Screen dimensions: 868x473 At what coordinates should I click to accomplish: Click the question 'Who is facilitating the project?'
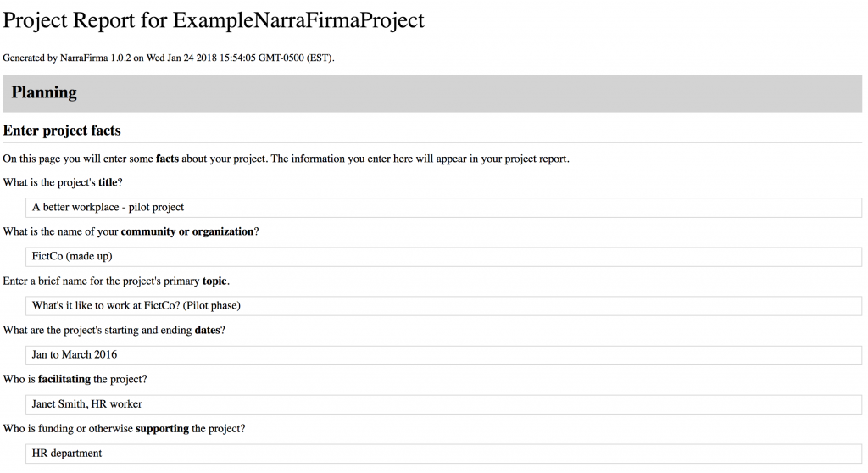[75, 379]
